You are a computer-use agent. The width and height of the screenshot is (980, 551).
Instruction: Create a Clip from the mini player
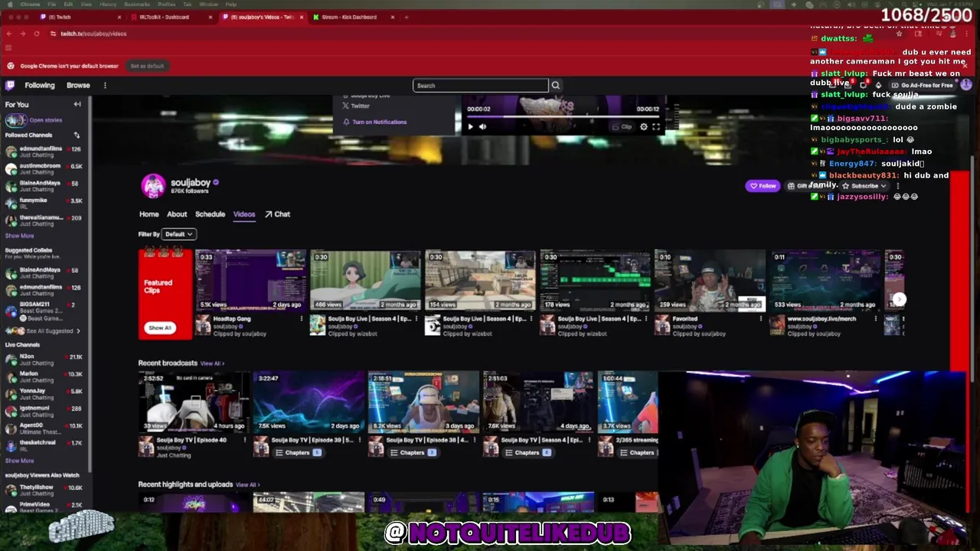622,127
